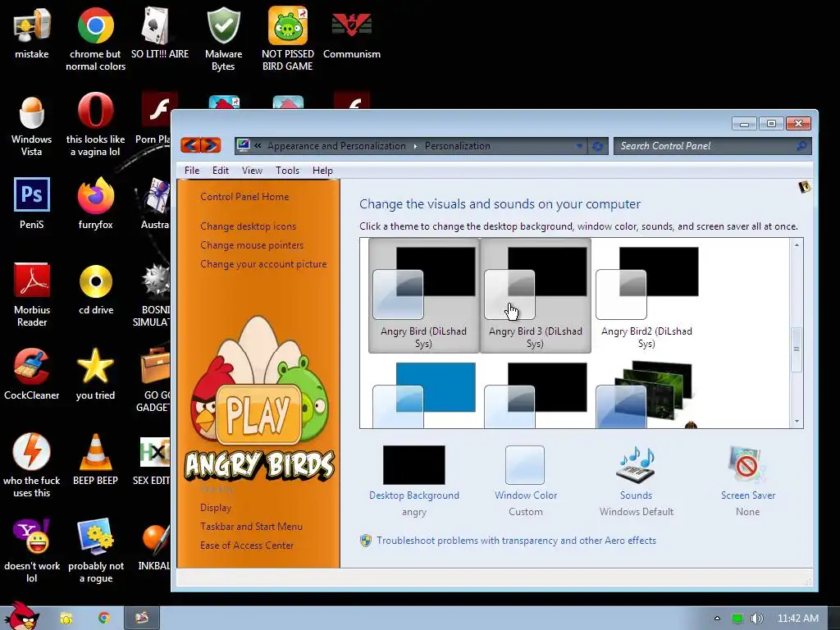Select the 'Angry Bird2 (DiLshad Sys)' theme

646,296
